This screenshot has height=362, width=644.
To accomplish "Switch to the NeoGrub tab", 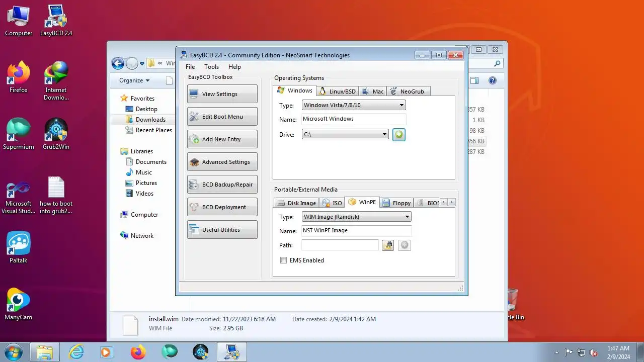I will (x=408, y=91).
